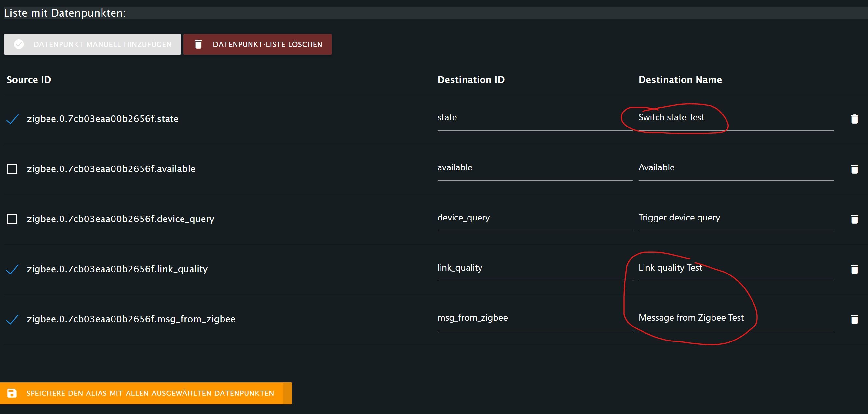Edit the 'state' Destination ID field
This screenshot has width=868, height=414.
click(x=535, y=117)
